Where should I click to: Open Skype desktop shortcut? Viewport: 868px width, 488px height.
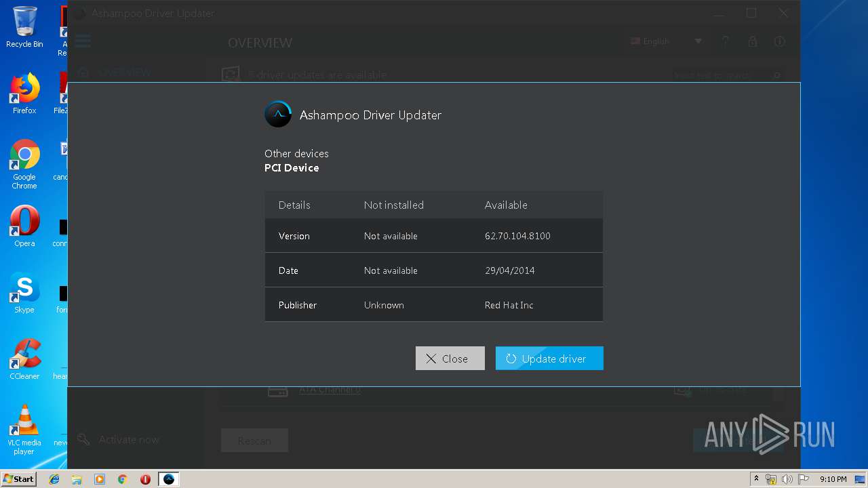[x=24, y=293]
